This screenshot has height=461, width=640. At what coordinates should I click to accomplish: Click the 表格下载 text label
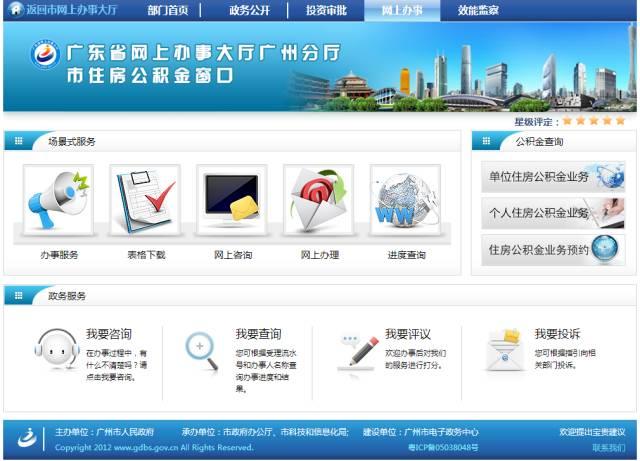point(146,255)
